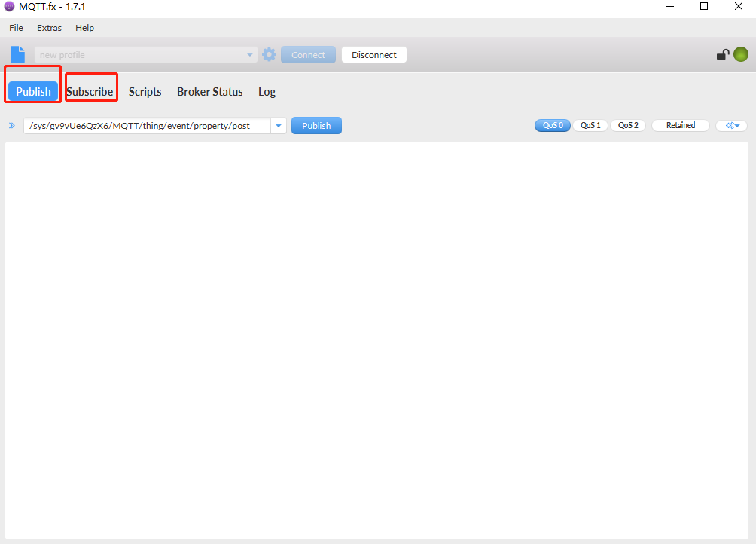Open the Help menu

[84, 28]
